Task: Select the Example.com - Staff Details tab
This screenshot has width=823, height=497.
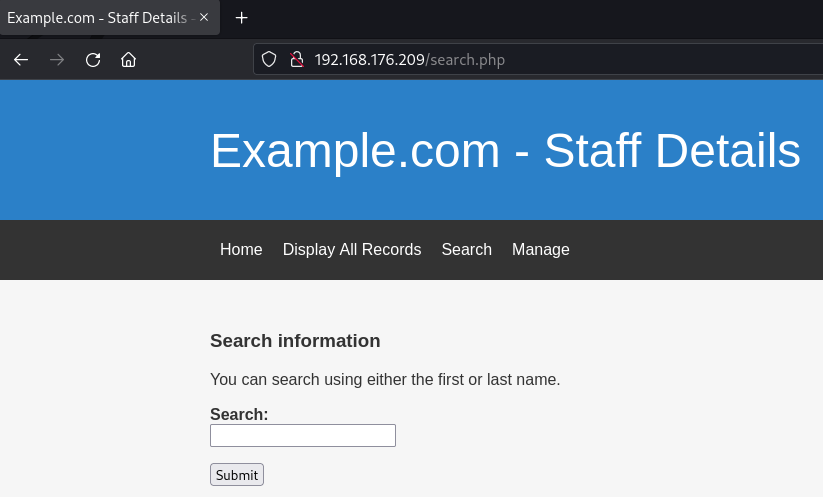Action: pos(95,18)
